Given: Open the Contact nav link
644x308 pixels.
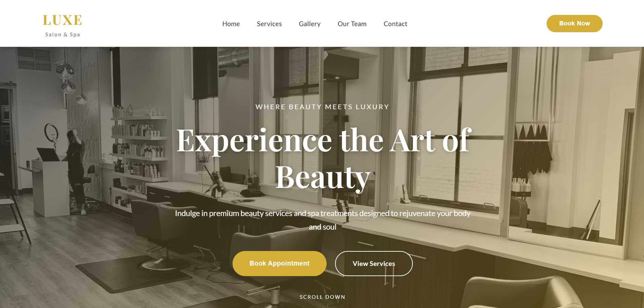Looking at the screenshot, I should tap(395, 24).
